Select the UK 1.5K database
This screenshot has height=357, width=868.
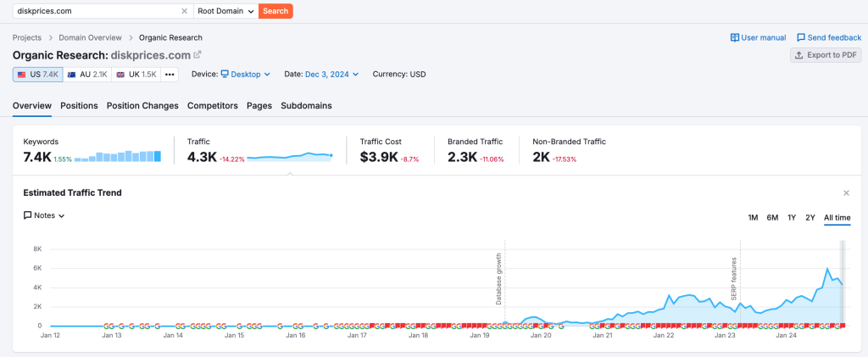click(x=136, y=74)
